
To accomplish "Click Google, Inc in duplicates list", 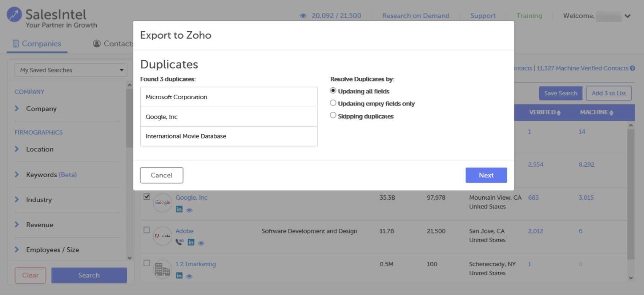I will (x=228, y=117).
